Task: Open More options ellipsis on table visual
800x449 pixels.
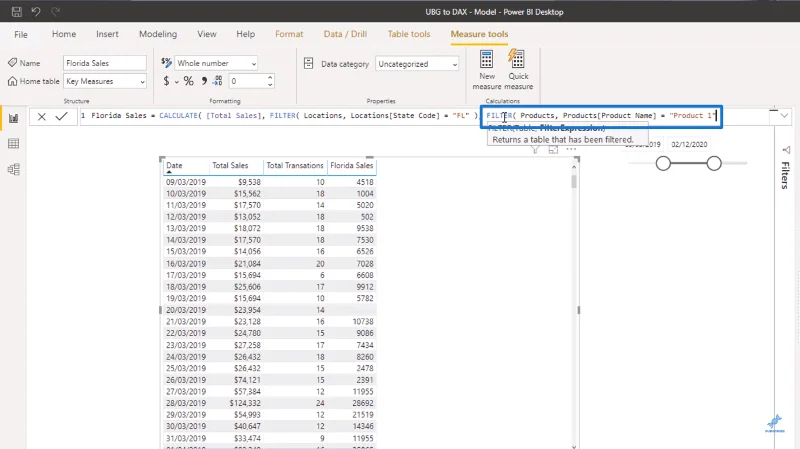Action: point(571,149)
